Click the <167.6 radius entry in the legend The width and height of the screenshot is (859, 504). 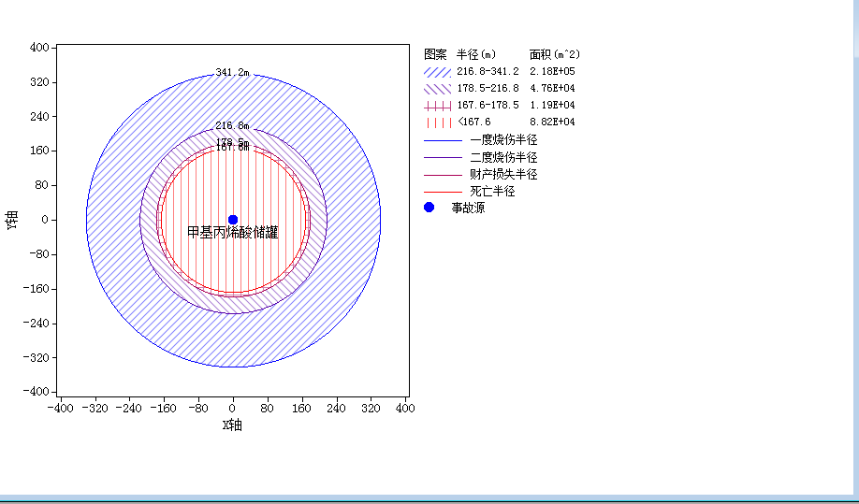(473, 122)
